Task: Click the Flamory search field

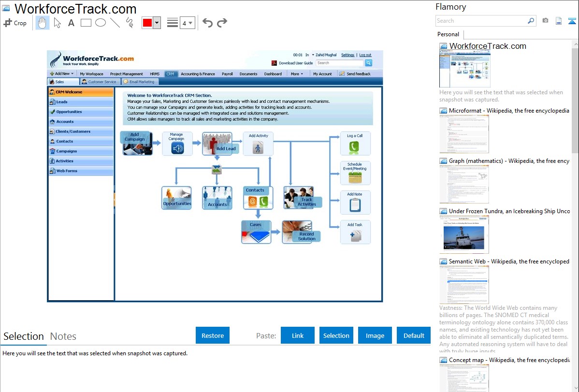Action: [x=481, y=21]
